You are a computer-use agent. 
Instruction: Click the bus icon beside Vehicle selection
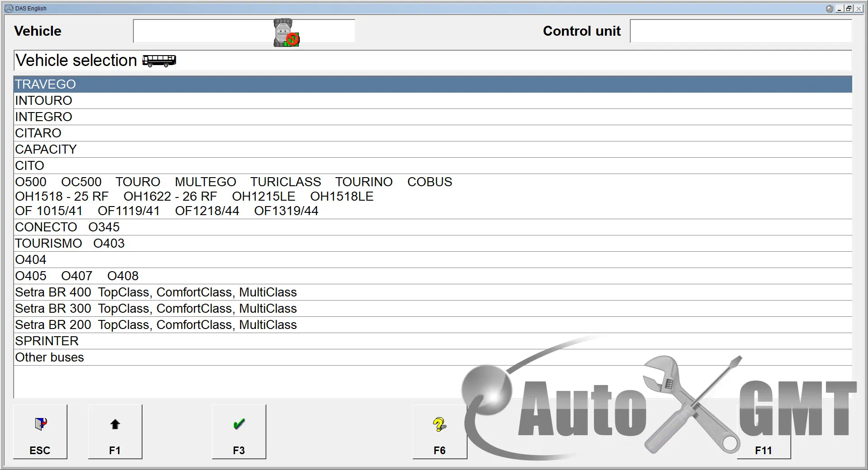pos(159,61)
